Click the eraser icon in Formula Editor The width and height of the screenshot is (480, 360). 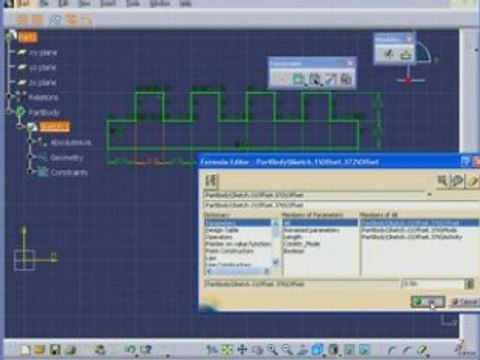pyautogui.click(x=472, y=181)
